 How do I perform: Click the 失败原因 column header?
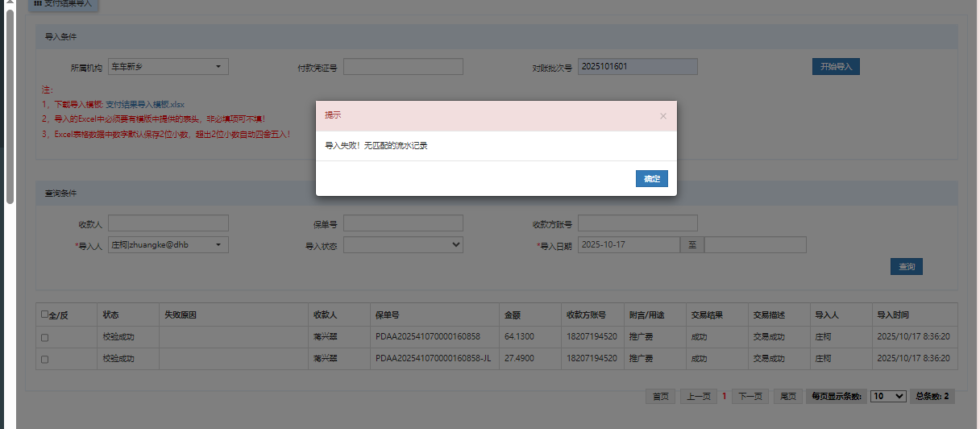click(233, 314)
